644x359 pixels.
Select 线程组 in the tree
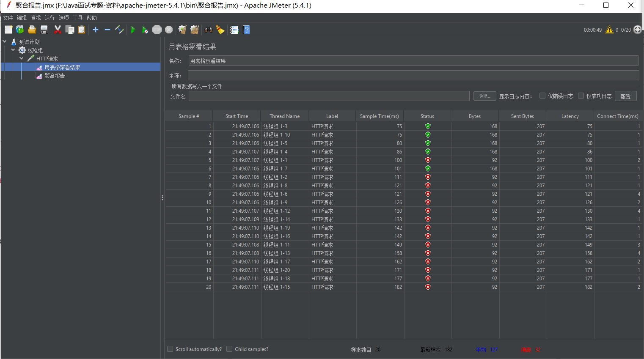(35, 50)
